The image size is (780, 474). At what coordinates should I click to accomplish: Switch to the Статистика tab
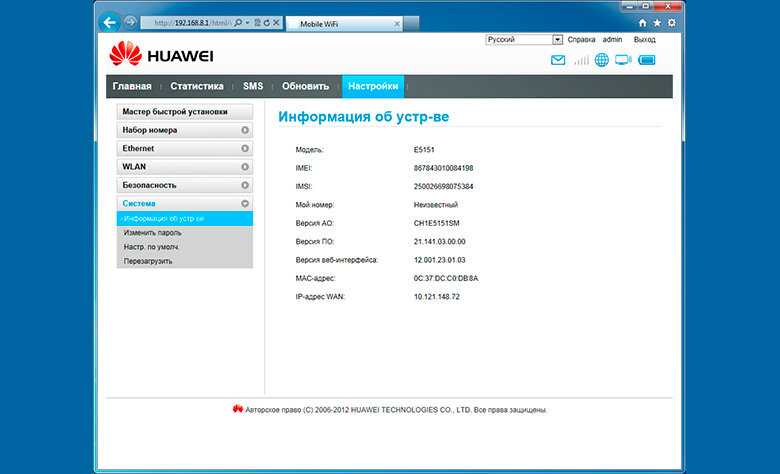click(197, 86)
